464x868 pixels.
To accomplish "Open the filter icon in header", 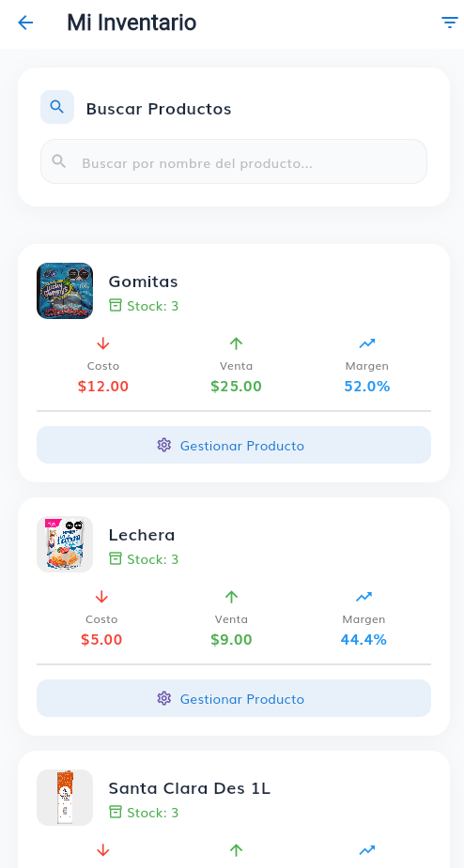I will [x=449, y=23].
